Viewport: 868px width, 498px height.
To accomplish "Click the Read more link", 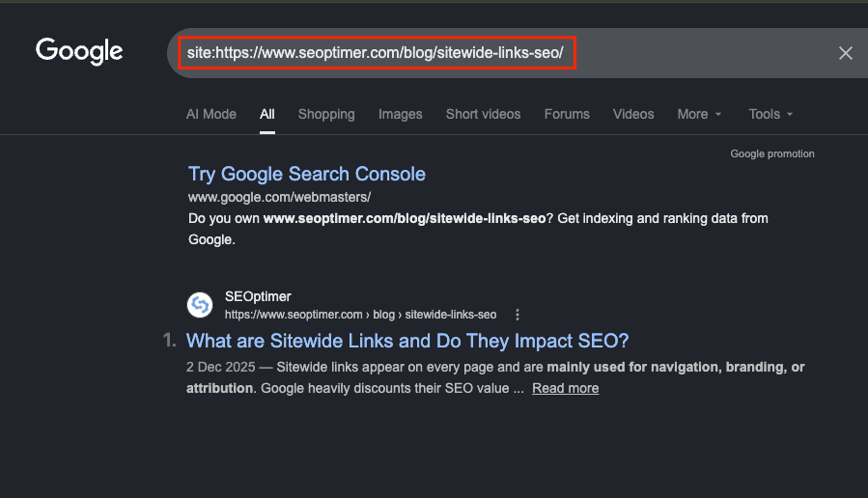I will pos(565,388).
